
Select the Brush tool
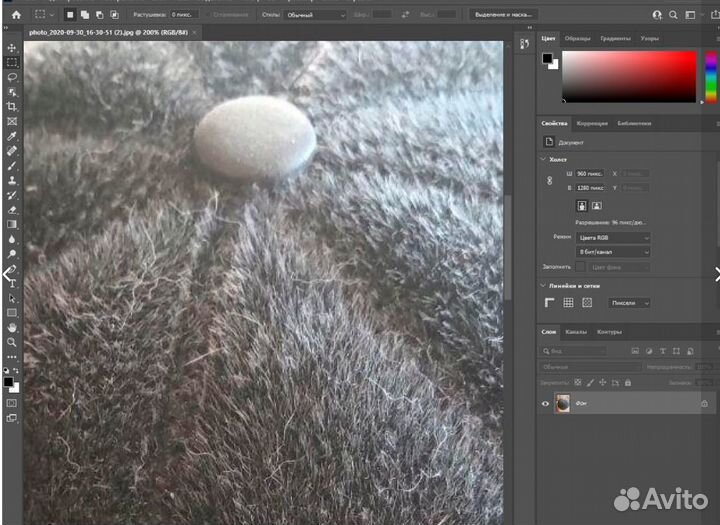pos(12,165)
